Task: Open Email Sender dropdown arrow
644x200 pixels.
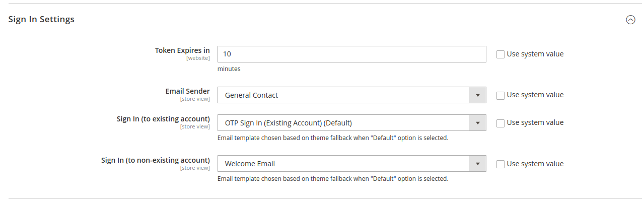Action: pyautogui.click(x=477, y=95)
